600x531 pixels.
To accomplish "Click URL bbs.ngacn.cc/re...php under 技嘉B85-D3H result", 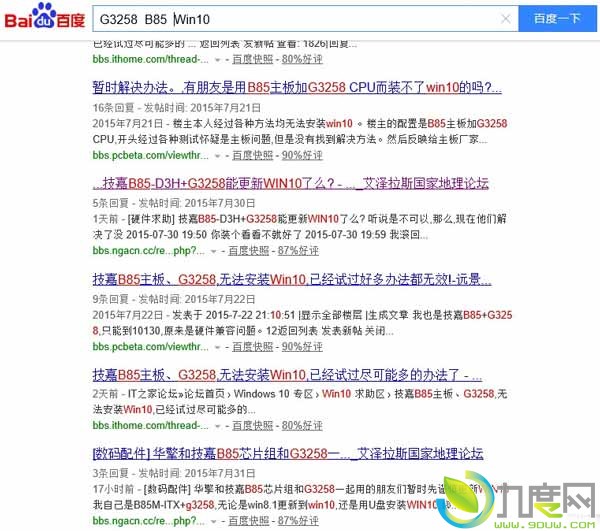I will pos(148,251).
